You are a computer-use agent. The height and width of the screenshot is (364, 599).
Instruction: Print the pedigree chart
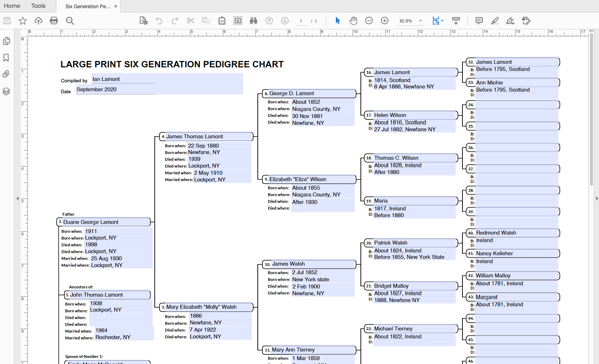pyautogui.click(x=54, y=21)
